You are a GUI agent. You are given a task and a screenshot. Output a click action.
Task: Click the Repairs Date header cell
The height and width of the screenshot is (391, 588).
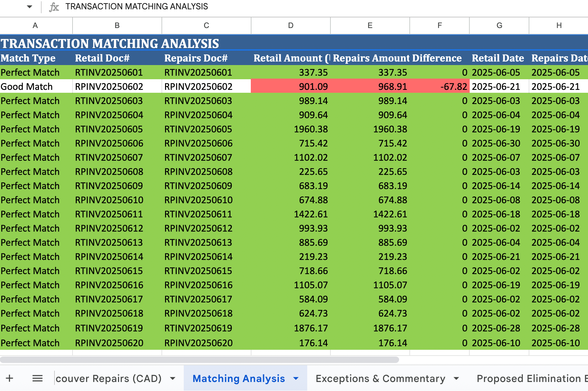click(x=559, y=58)
